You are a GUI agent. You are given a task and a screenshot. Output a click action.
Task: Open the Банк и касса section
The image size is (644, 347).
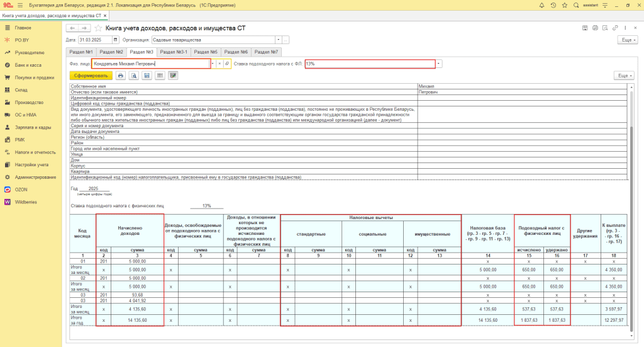click(28, 65)
